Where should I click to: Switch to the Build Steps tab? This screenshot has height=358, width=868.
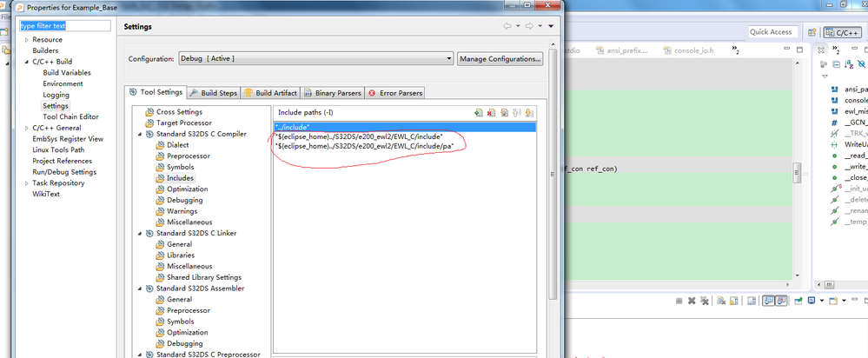tap(214, 93)
